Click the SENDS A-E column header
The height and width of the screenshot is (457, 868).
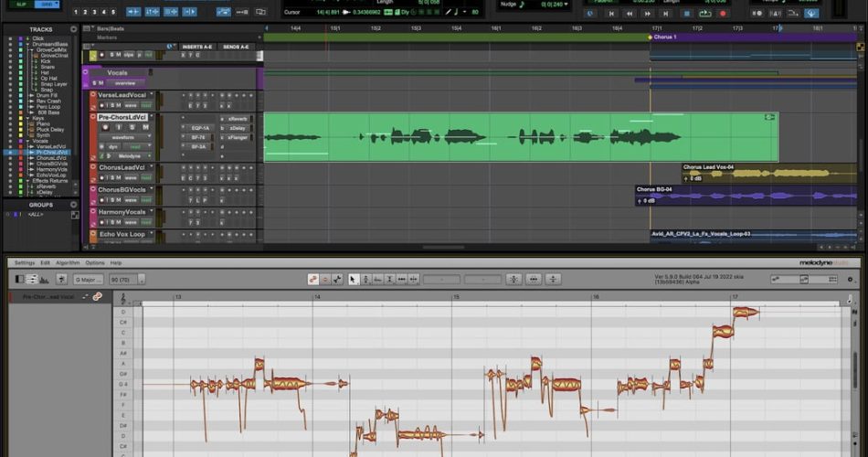[x=236, y=48]
